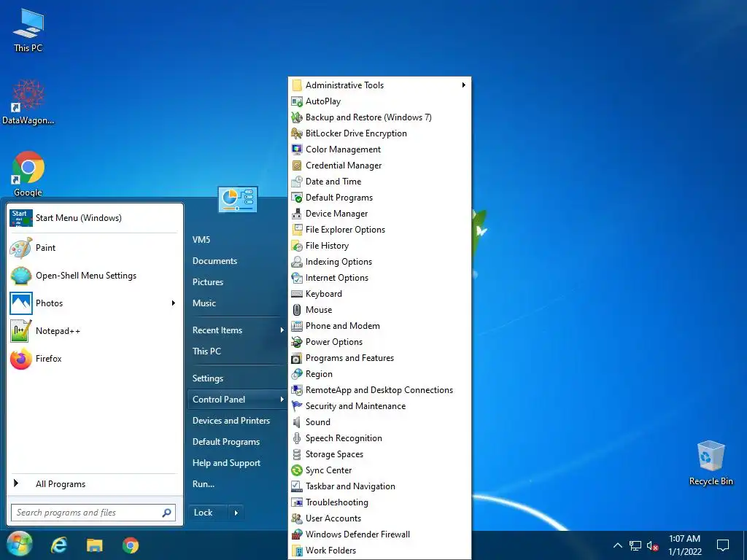Click the Keyboard icon
This screenshot has height=560, width=747.
tap(297, 294)
